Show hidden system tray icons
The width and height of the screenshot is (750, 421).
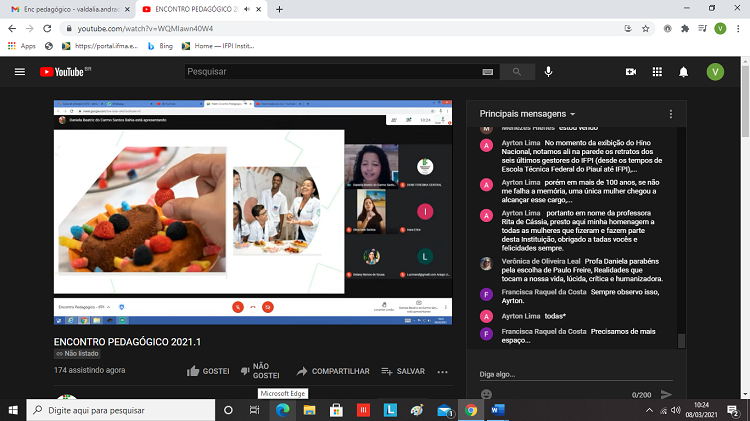coord(649,410)
